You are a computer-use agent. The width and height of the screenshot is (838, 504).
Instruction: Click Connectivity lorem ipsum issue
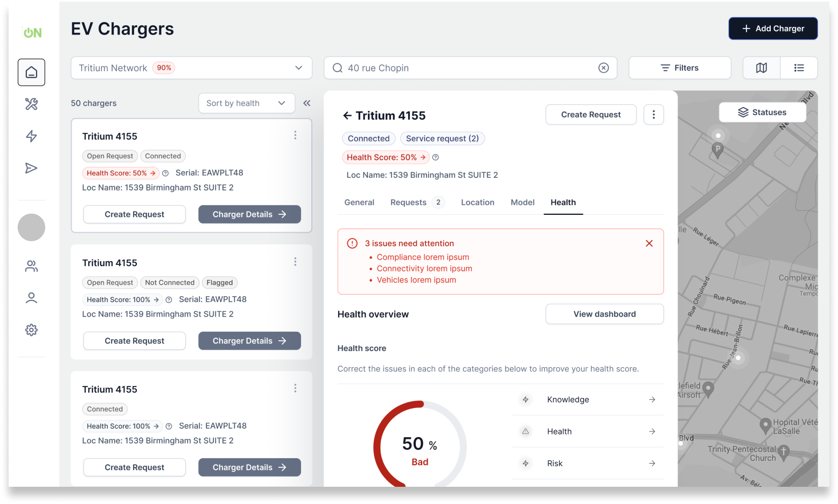(424, 269)
